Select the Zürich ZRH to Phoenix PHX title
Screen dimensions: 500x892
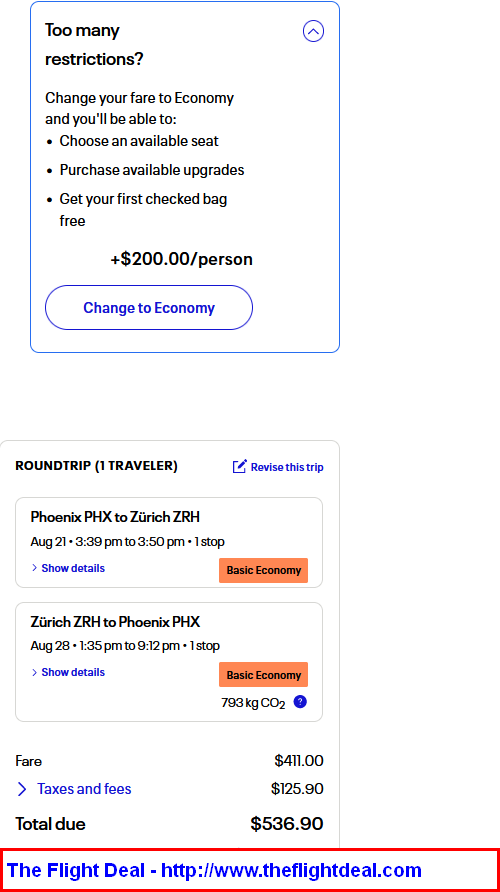(x=115, y=621)
